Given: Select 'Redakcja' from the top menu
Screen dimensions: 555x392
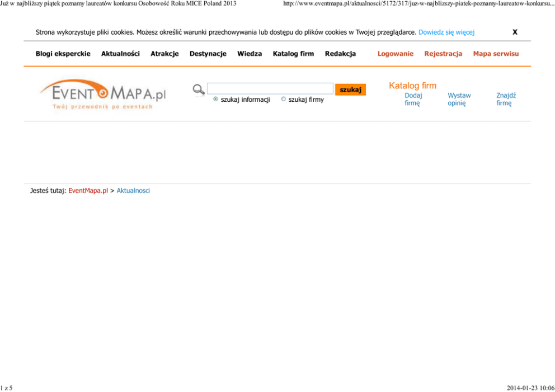Looking at the screenshot, I should tap(340, 54).
